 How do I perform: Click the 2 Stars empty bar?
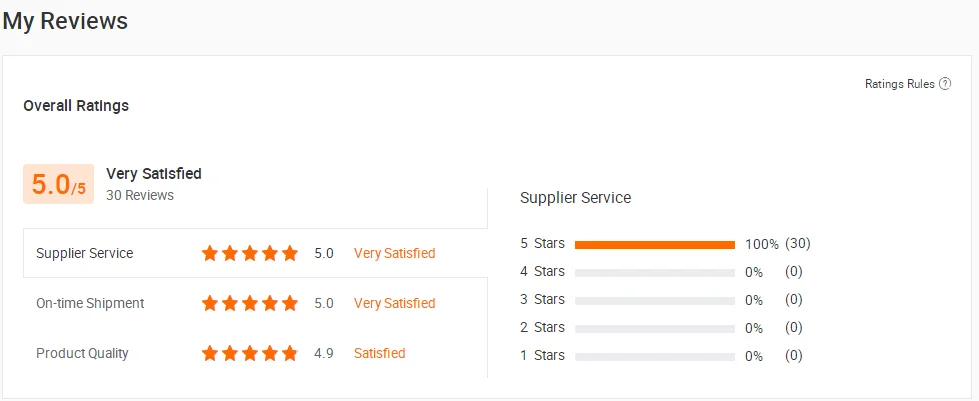655,329
